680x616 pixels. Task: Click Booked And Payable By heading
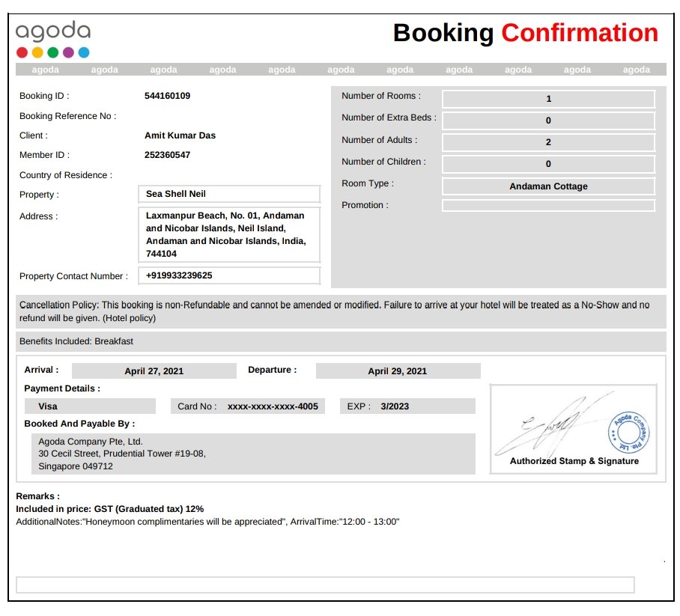(79, 424)
